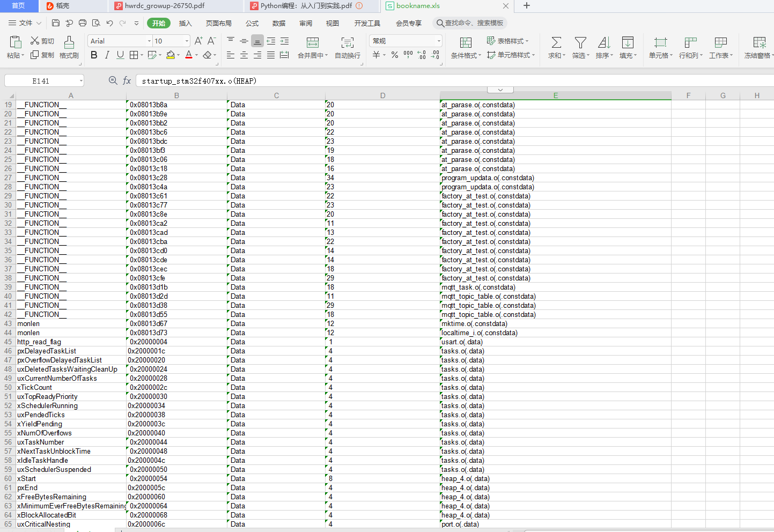Apply the yellow fill color

click(171, 55)
